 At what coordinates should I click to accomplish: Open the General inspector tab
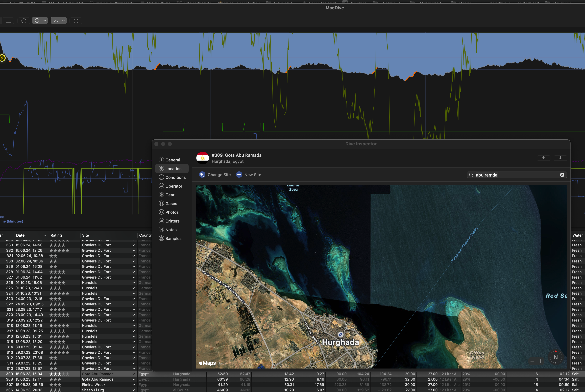tap(172, 160)
